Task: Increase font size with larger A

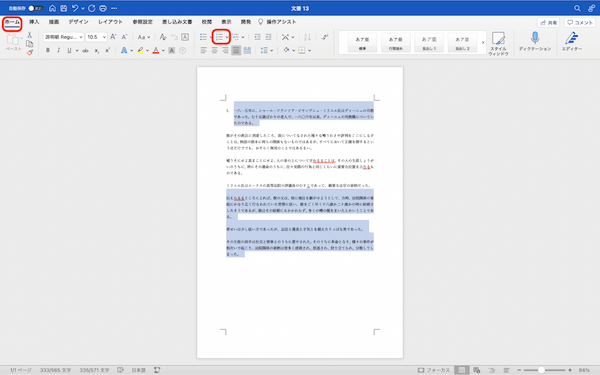Action: [x=113, y=37]
